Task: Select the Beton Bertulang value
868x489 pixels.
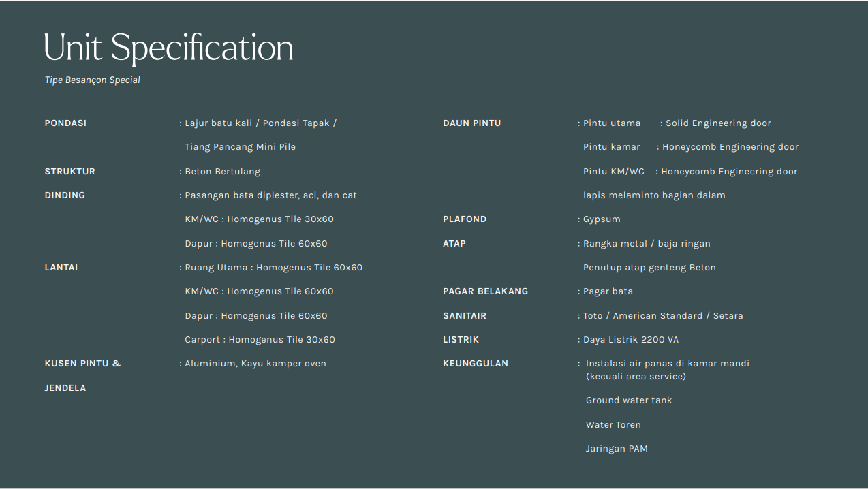Action: pyautogui.click(x=222, y=172)
